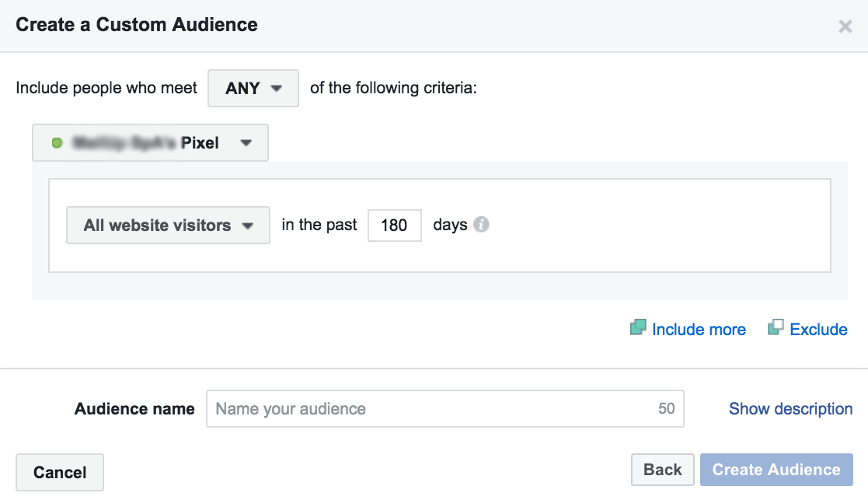This screenshot has width=868, height=500.
Task: Select the 180 days number field
Action: (x=394, y=226)
